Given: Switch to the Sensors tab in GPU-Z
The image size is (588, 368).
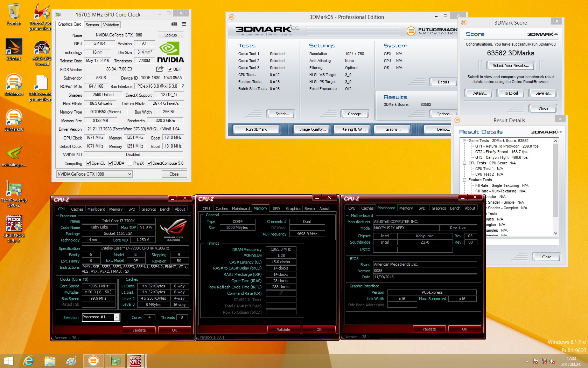Looking at the screenshot, I should [92, 25].
